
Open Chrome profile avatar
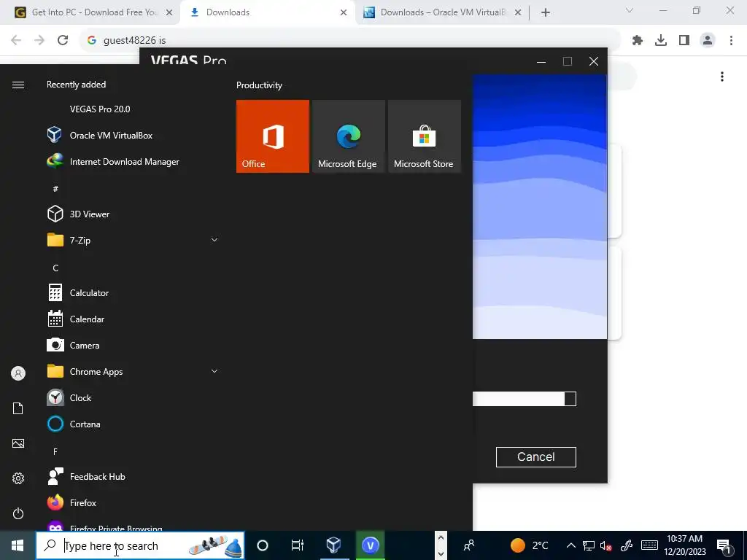[x=708, y=41]
